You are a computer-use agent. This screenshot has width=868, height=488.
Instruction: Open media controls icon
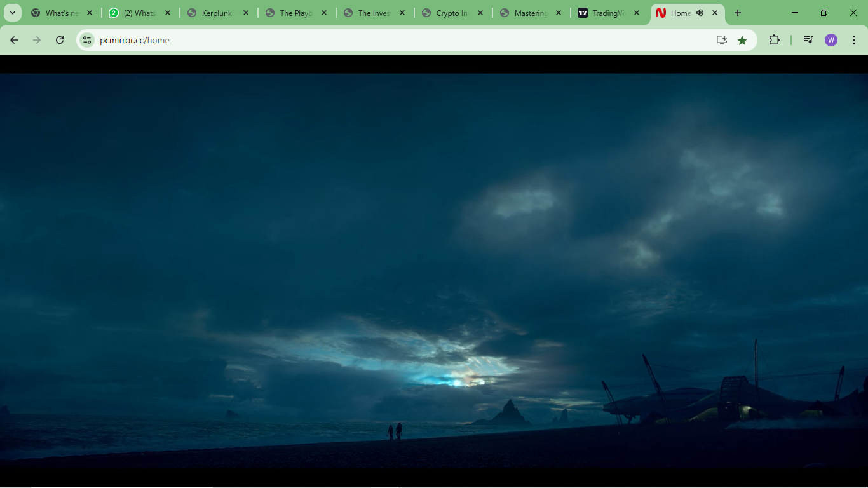808,40
